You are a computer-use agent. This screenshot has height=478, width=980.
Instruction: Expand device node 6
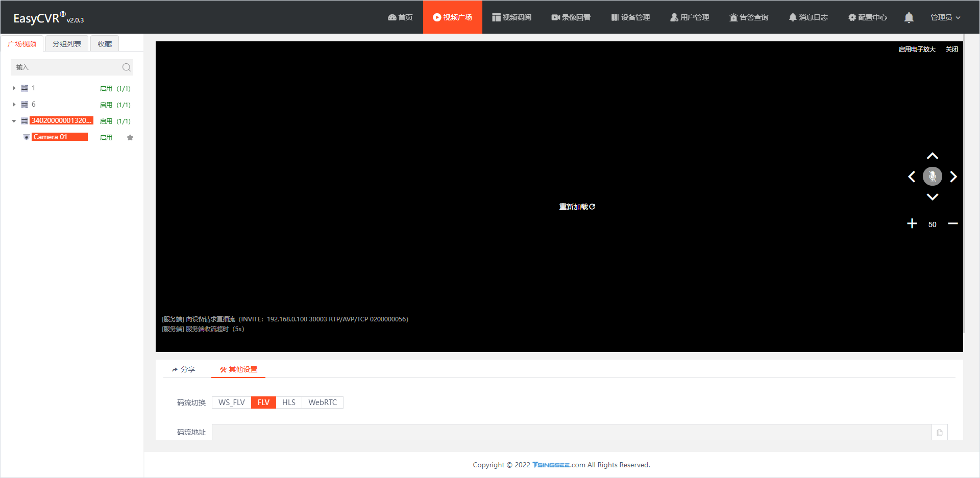14,105
